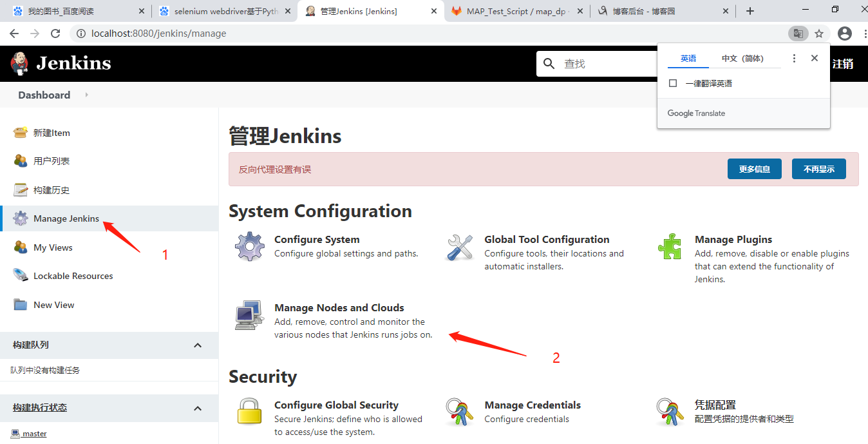Open translate popup three-dot options menu

(794, 58)
